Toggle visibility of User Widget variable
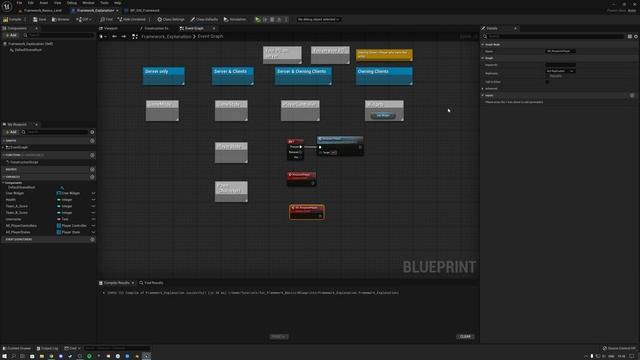The height and width of the screenshot is (360, 640). (93, 193)
